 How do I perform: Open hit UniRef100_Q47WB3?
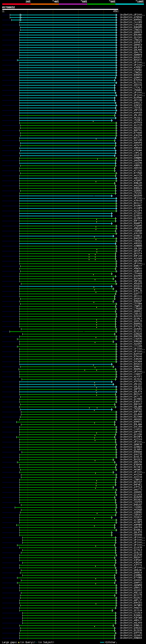(x=131, y=605)
